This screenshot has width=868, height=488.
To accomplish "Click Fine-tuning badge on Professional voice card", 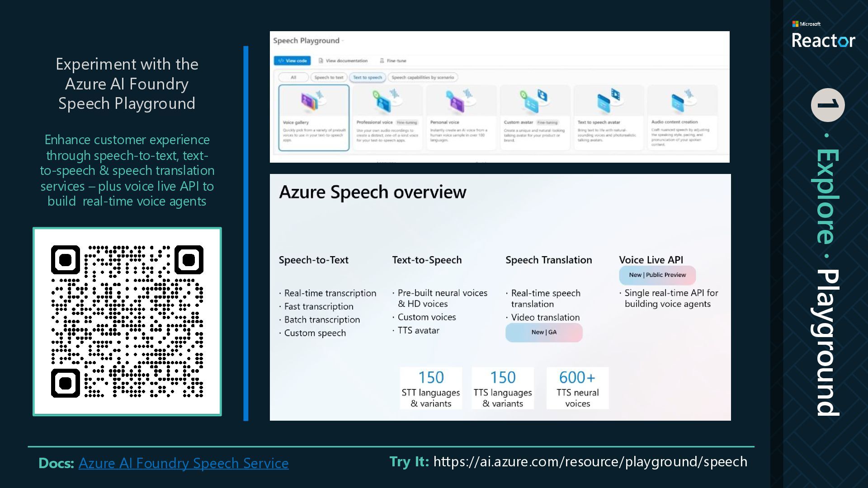I will click(x=407, y=122).
